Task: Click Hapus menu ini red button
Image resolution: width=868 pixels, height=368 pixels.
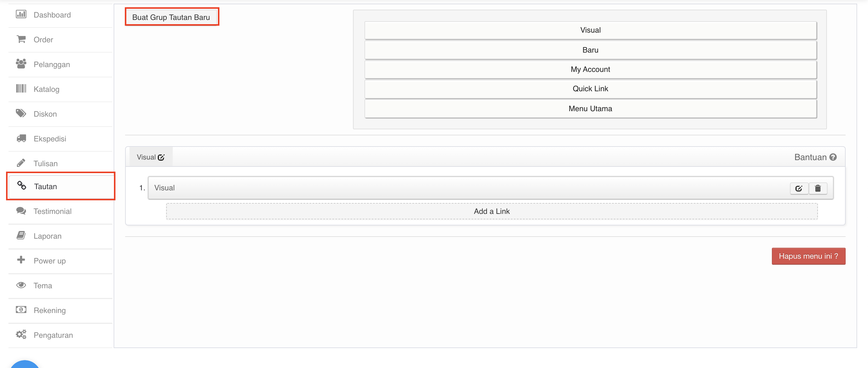Action: tap(808, 256)
